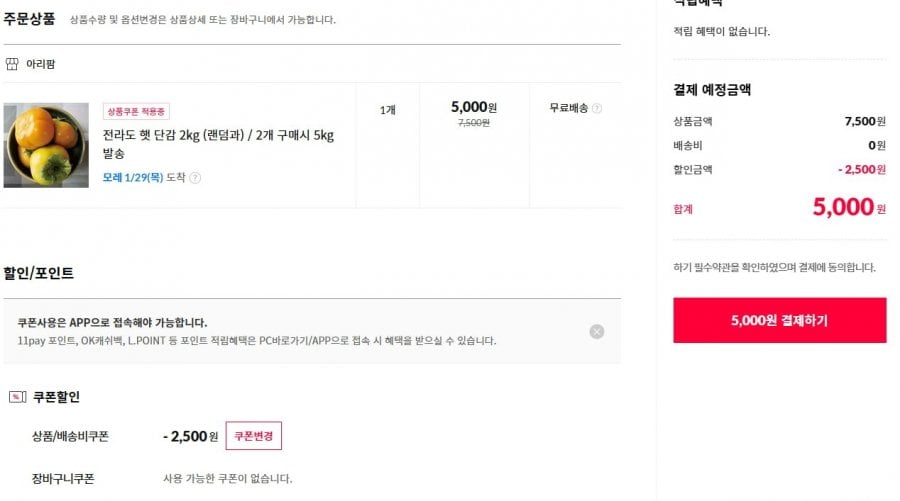Click the 합계 5,000원 total amount
Image resolution: width=900 pixels, height=501 pixels.
point(843,207)
